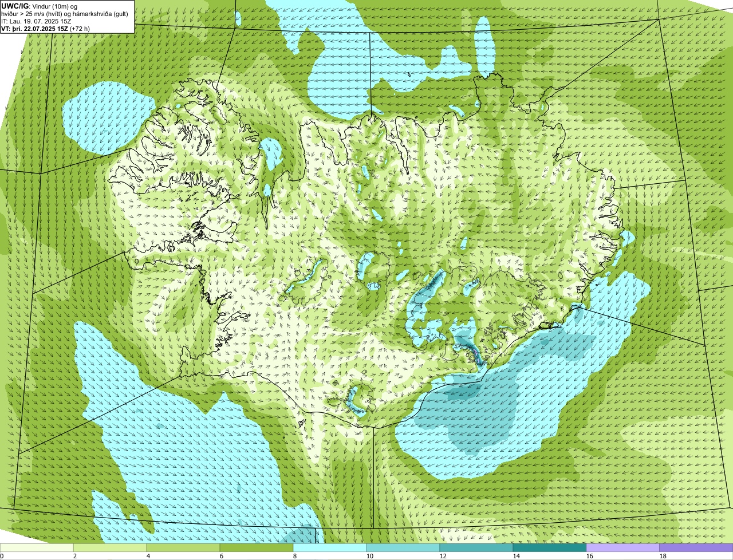
Task: Click the scale label "14"
Action: point(517,556)
